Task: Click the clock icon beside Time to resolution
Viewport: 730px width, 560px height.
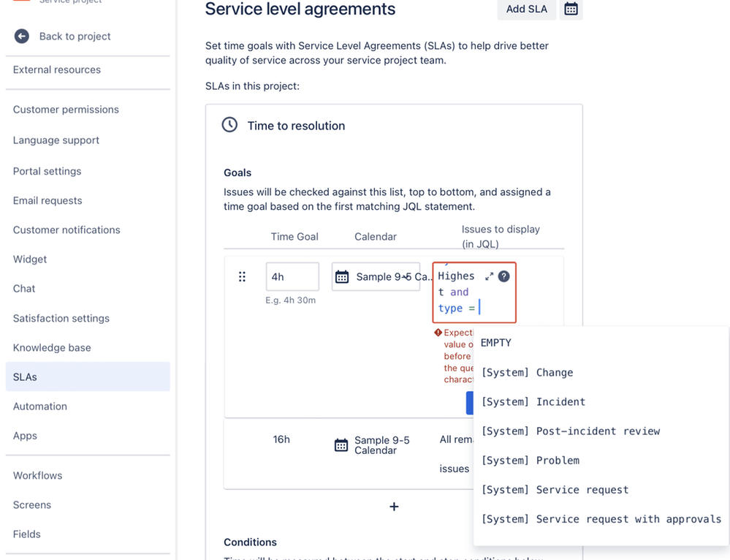Action: click(x=229, y=125)
